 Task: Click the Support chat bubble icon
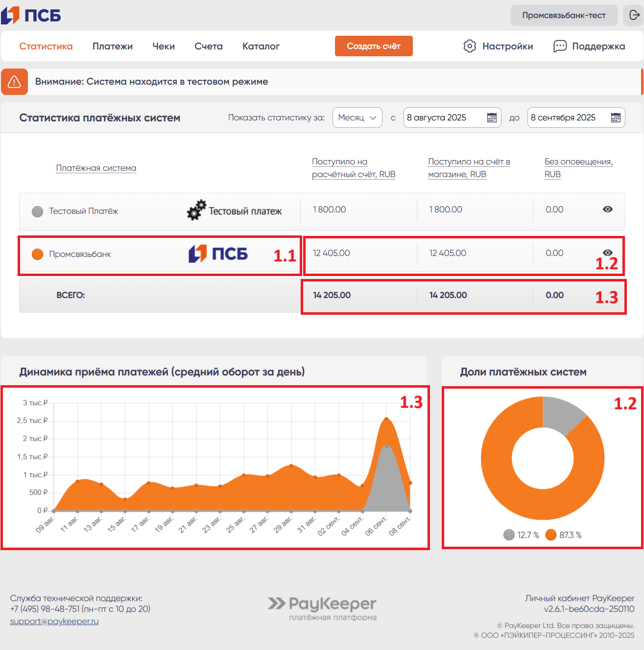[560, 46]
